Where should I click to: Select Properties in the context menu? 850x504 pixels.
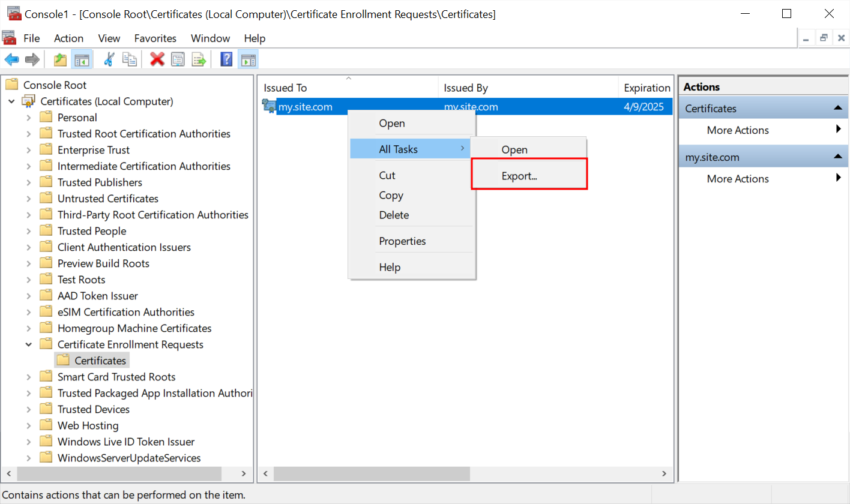(402, 241)
